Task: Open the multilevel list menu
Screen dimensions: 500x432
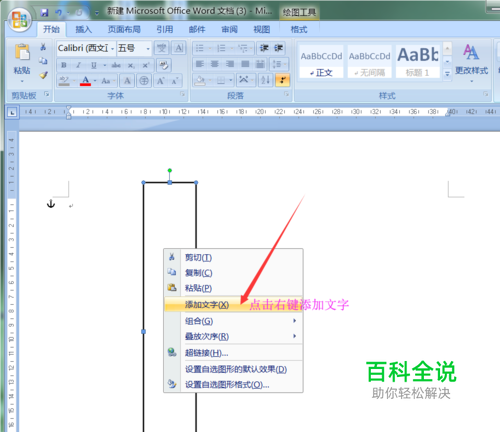Action: coord(245,48)
